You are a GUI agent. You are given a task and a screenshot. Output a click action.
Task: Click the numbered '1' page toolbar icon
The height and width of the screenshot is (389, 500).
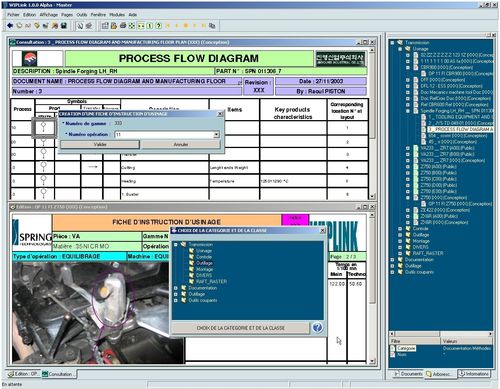pyautogui.click(x=150, y=26)
